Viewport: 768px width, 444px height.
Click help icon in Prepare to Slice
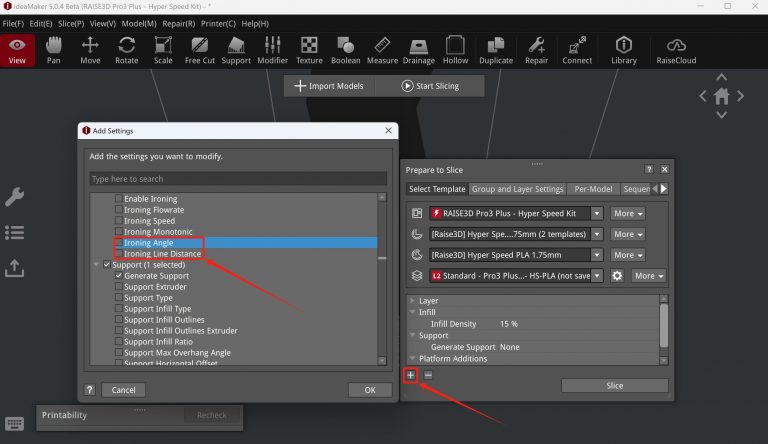pyautogui.click(x=649, y=169)
